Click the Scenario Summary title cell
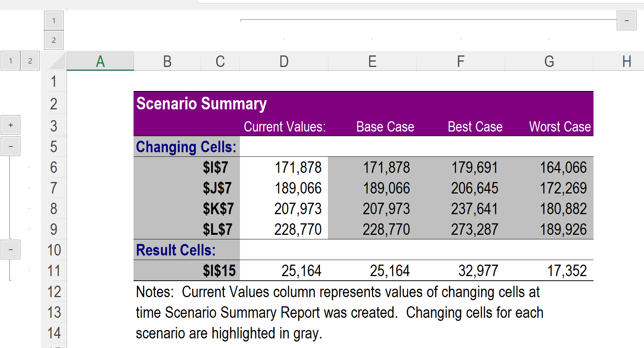644x348 pixels. pos(202,104)
